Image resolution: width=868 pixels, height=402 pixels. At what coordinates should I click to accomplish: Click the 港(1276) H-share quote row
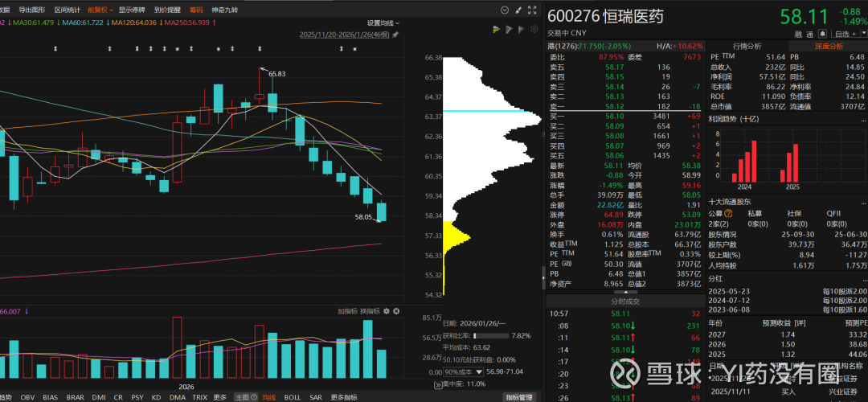pyautogui.click(x=626, y=46)
